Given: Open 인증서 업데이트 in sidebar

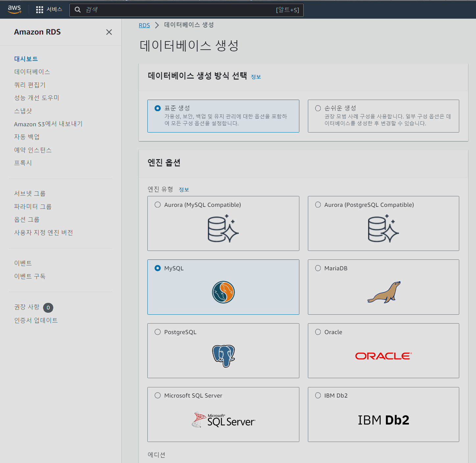Looking at the screenshot, I should tap(36, 320).
